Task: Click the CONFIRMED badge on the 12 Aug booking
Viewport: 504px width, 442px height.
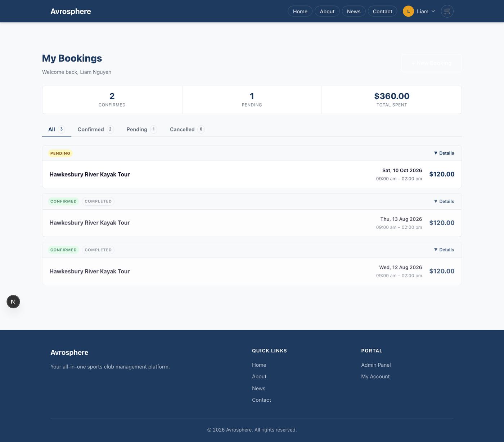Action: (63, 250)
